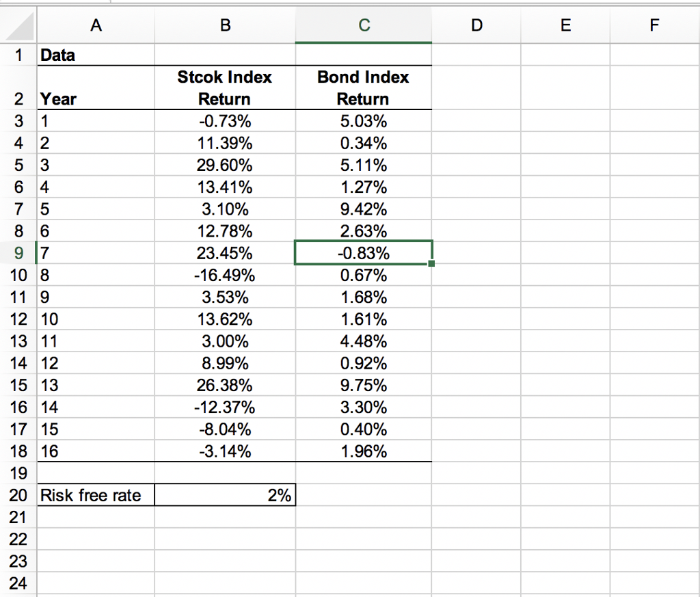Select column B header

[225, 25]
